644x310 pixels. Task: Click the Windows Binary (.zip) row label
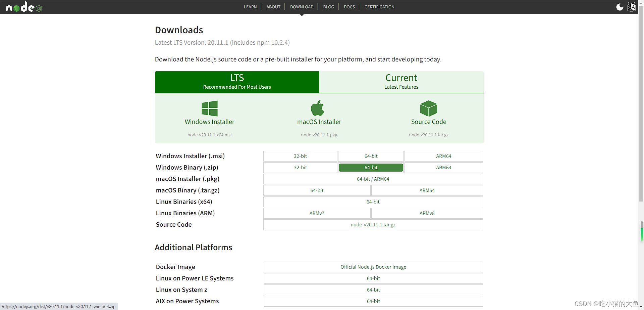click(x=187, y=168)
